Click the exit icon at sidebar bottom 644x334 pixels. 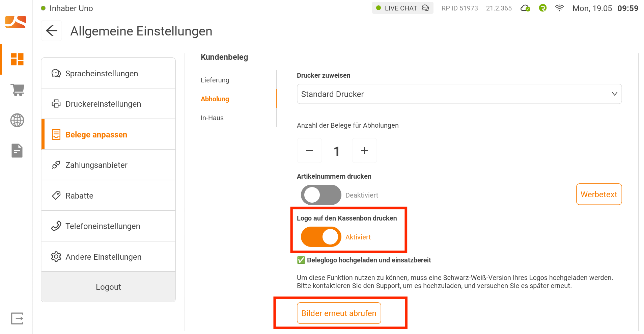17,318
